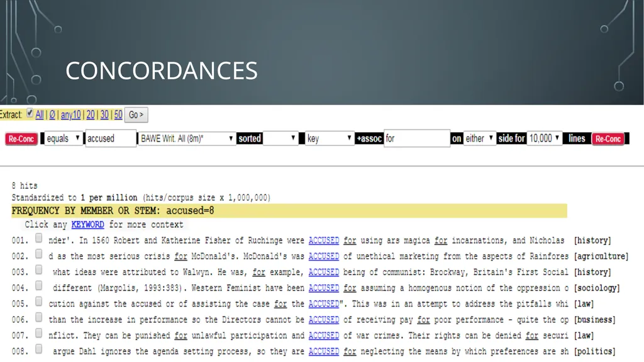
Task: Check the box for line 002
Action: pos(38,254)
